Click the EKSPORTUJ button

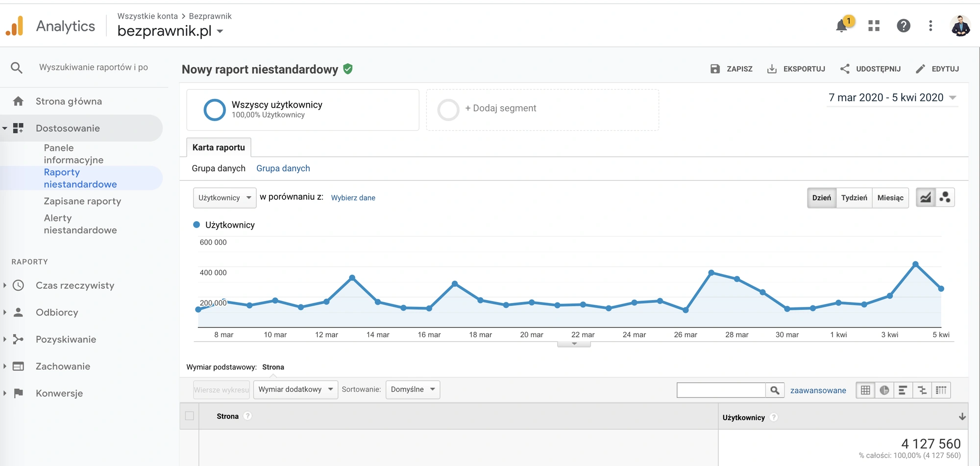coord(796,69)
